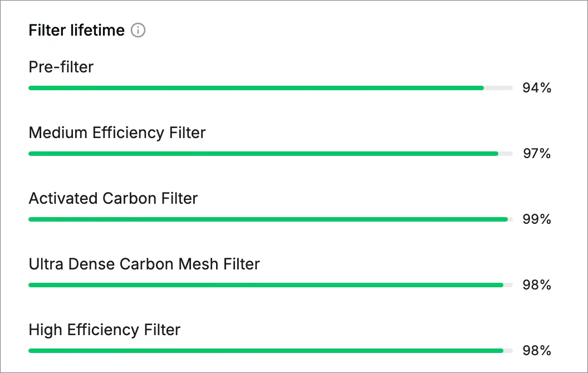This screenshot has width=588, height=373.
Task: Click the 94% Pre-filter value
Action: [x=537, y=88]
